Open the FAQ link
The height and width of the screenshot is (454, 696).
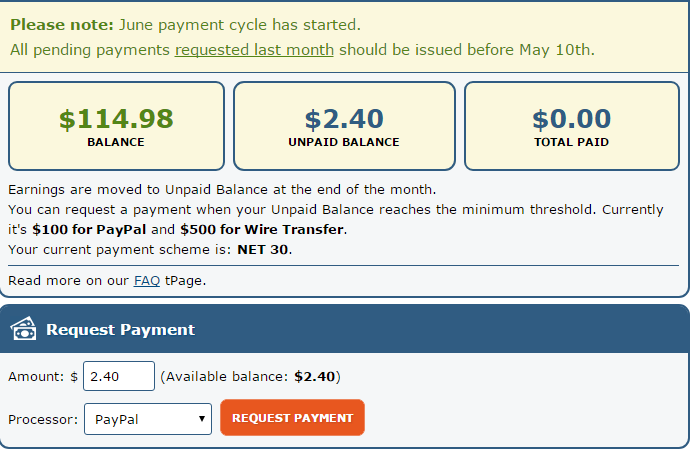(146, 280)
